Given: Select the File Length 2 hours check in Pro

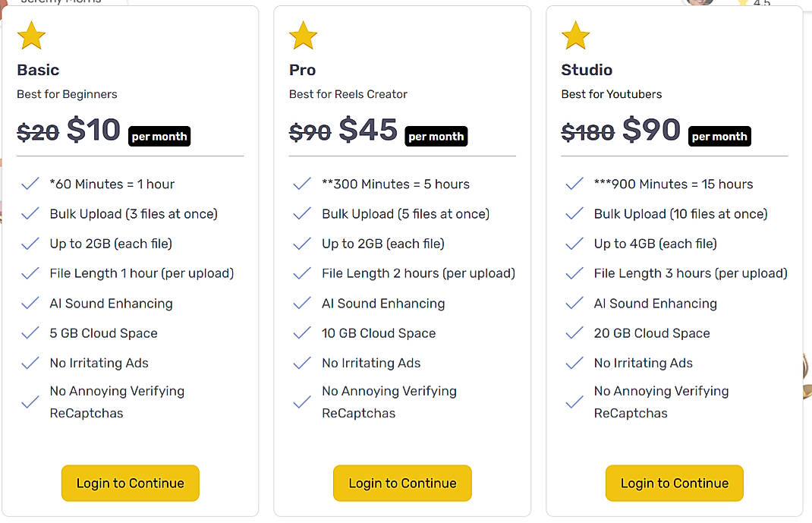Looking at the screenshot, I should coord(301,273).
